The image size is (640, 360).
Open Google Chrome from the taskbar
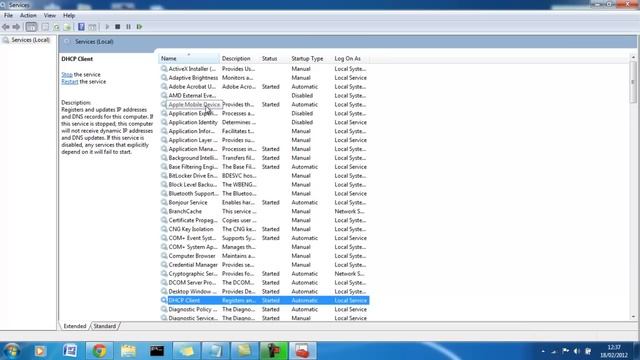tap(99, 351)
